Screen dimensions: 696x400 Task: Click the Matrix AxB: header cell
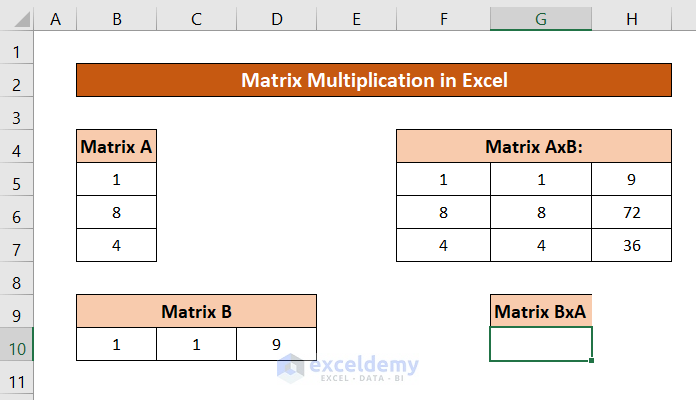pyautogui.click(x=534, y=147)
